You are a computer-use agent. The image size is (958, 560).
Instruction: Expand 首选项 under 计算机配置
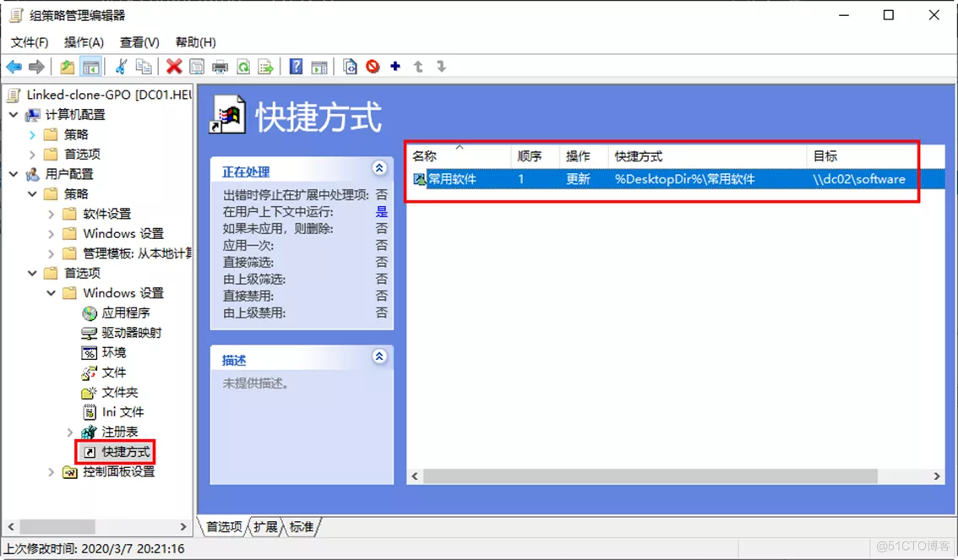pyautogui.click(x=32, y=154)
